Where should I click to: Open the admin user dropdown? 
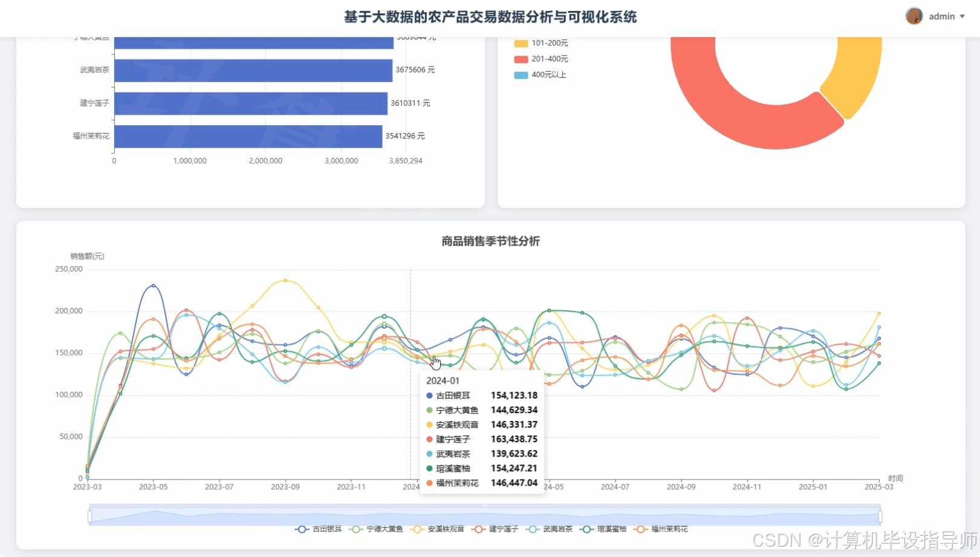point(947,16)
